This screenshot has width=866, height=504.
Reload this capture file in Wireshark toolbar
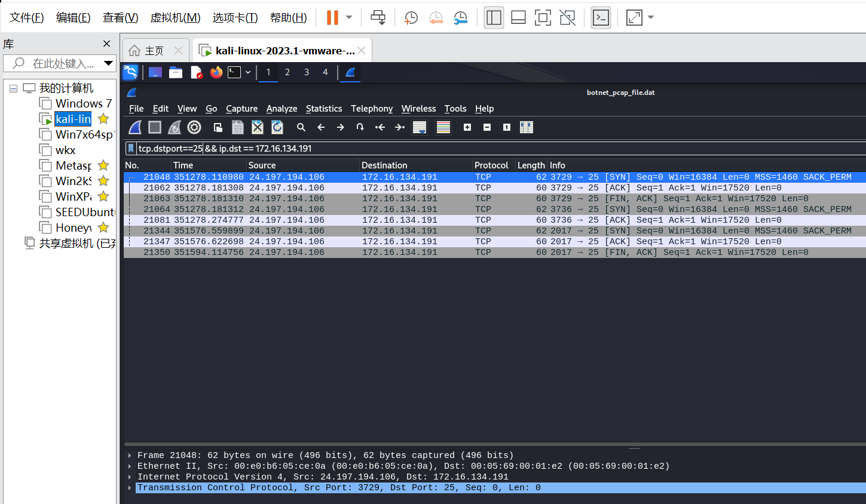pos(277,127)
